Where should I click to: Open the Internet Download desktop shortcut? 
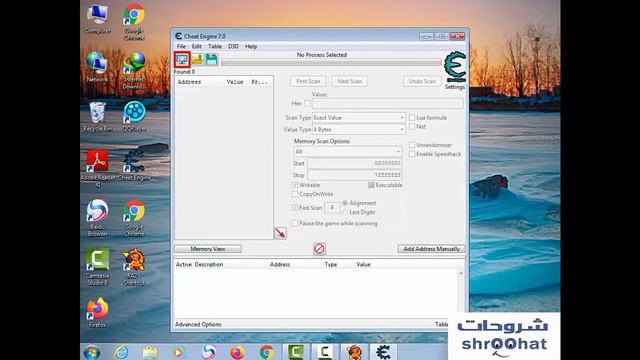[x=134, y=70]
